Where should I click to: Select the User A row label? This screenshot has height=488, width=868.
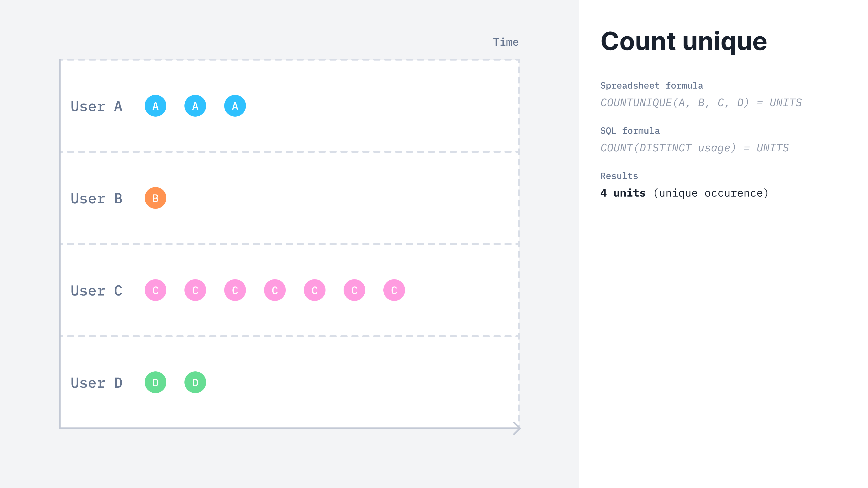pos(96,106)
